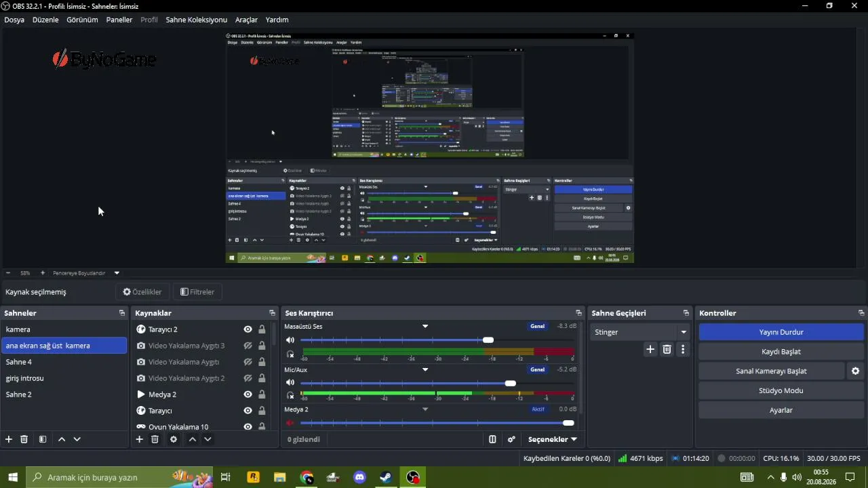868x488 pixels.
Task: Unlock the Tarayıcı 2 source
Action: coord(262,329)
